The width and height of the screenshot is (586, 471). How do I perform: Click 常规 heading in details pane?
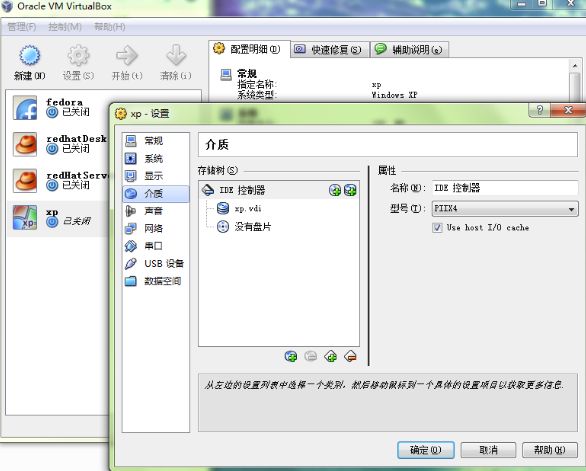tap(247, 73)
